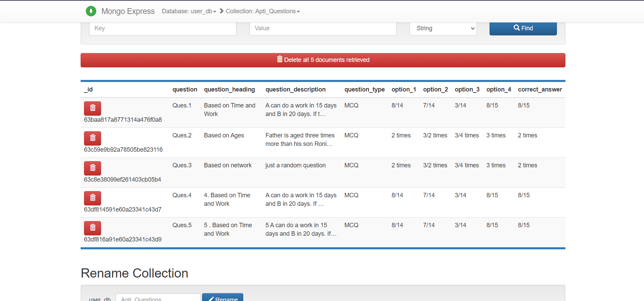The height and width of the screenshot is (301, 644).
Task: Open the Ques.2 document row
Action: [323, 143]
